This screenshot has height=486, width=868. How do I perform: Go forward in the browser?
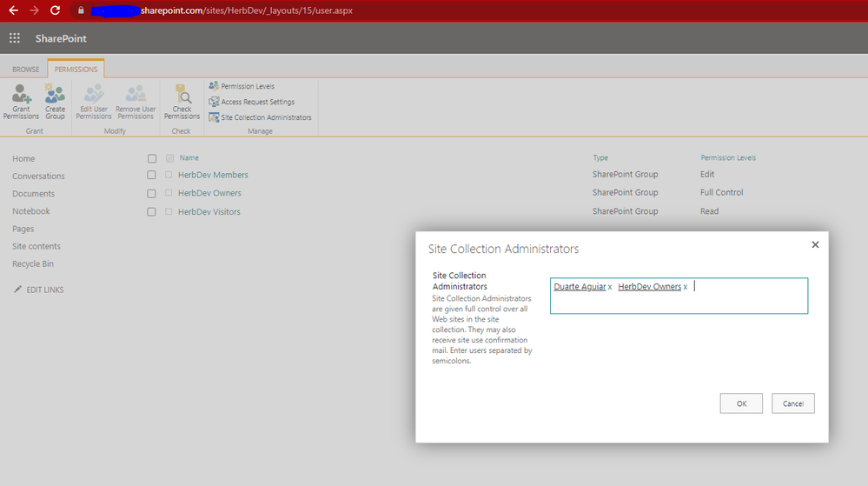[35, 10]
